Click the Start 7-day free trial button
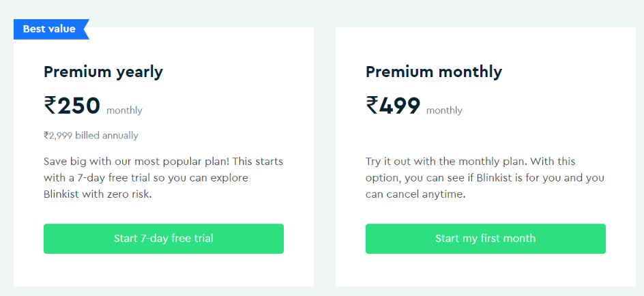The height and width of the screenshot is (296, 644). (x=163, y=239)
